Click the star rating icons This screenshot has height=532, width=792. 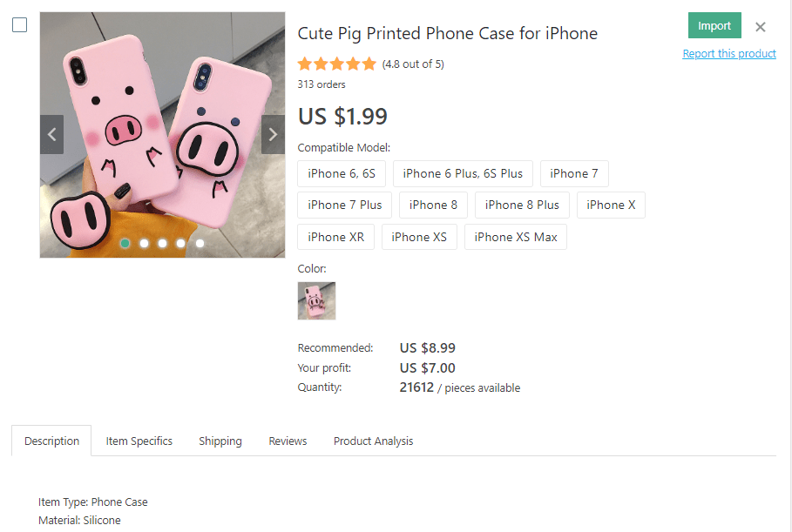pos(336,64)
